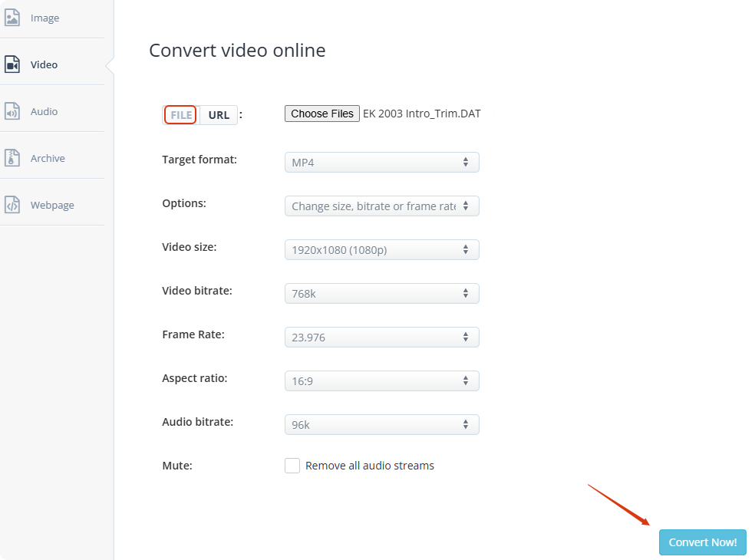
Task: Enable Remove all audio streams checkbox
Action: [x=292, y=466]
